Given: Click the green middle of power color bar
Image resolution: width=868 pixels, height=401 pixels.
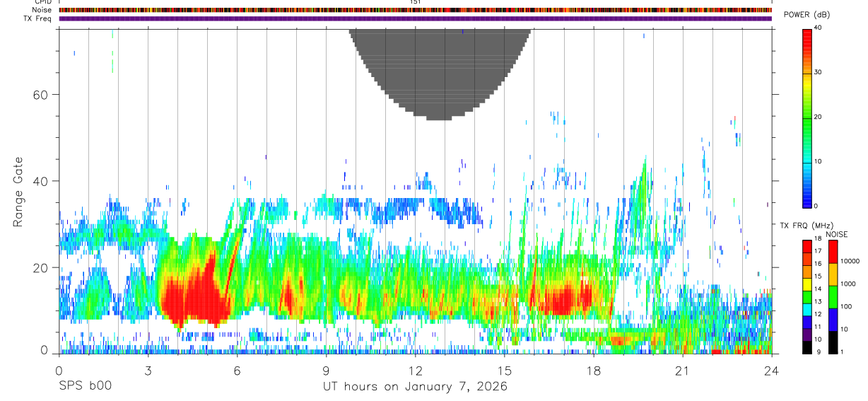Looking at the screenshot, I should point(807,117).
